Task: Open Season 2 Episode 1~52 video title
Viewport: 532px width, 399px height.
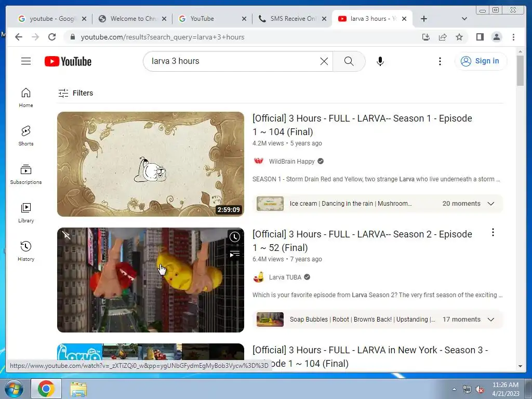Action: pyautogui.click(x=362, y=241)
